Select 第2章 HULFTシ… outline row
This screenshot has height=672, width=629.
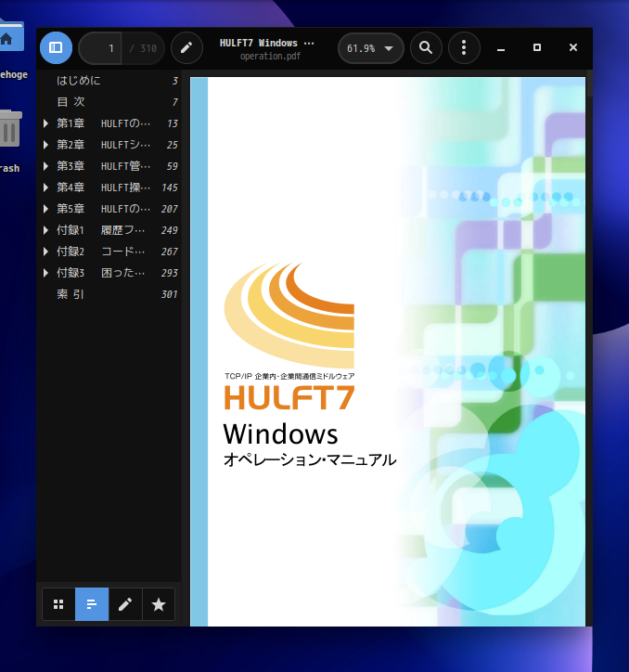tap(109, 145)
